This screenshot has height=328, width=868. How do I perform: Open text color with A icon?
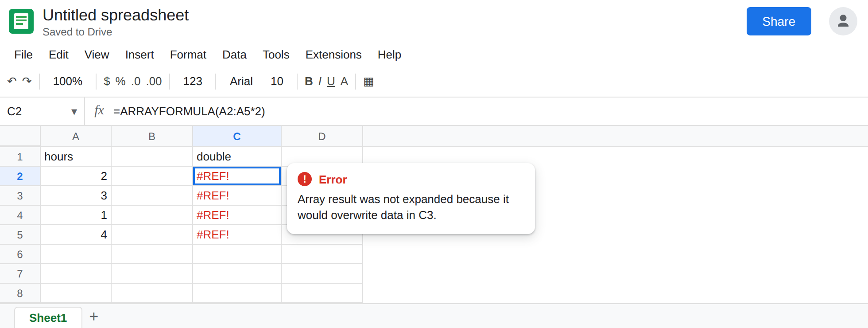(344, 82)
